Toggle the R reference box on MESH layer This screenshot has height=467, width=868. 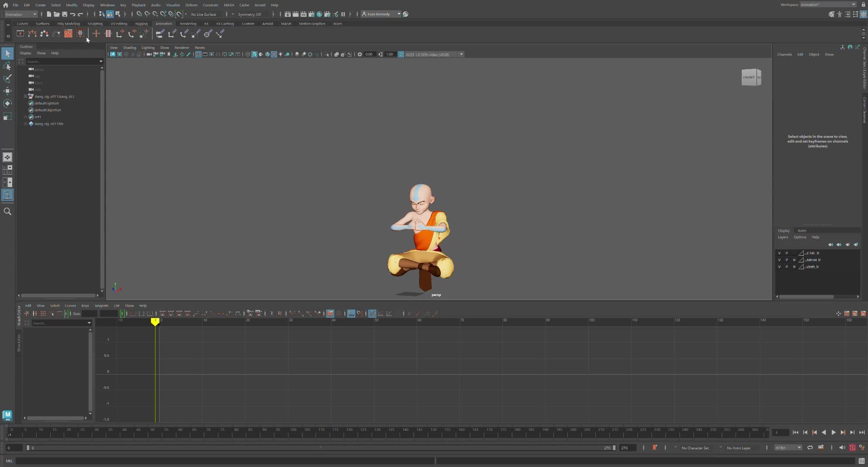click(x=794, y=260)
